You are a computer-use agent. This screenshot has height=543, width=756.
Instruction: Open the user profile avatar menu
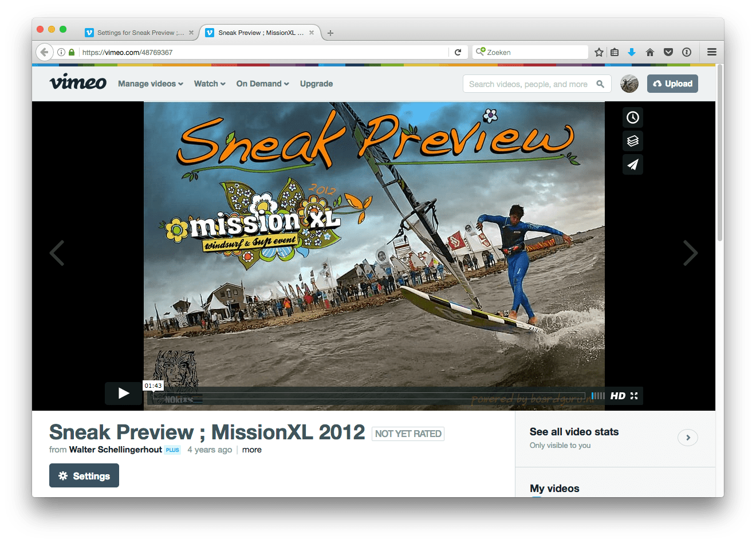point(629,84)
